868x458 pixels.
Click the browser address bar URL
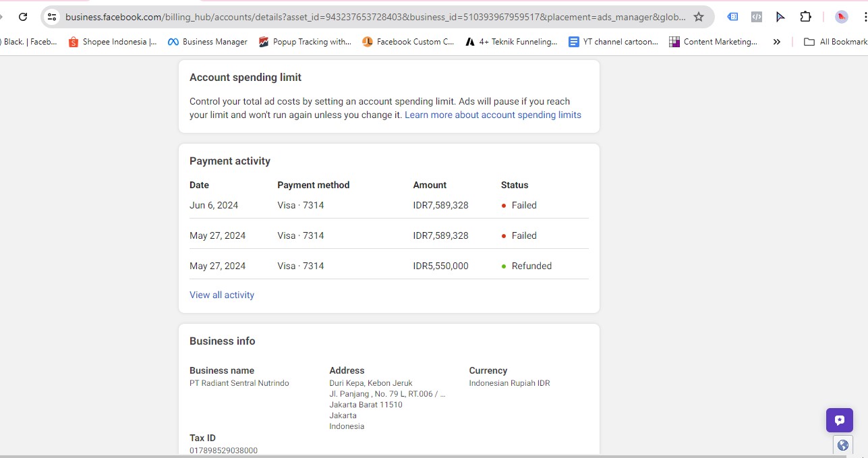point(375,17)
